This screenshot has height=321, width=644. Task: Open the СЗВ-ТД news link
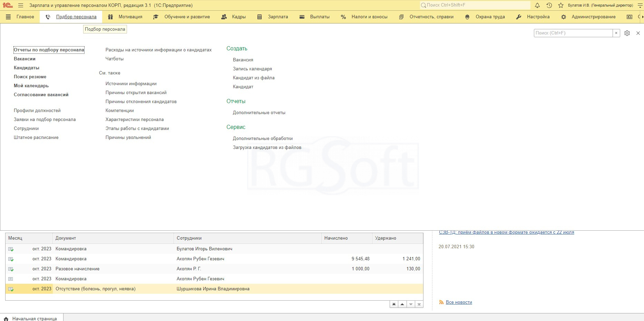click(x=507, y=232)
